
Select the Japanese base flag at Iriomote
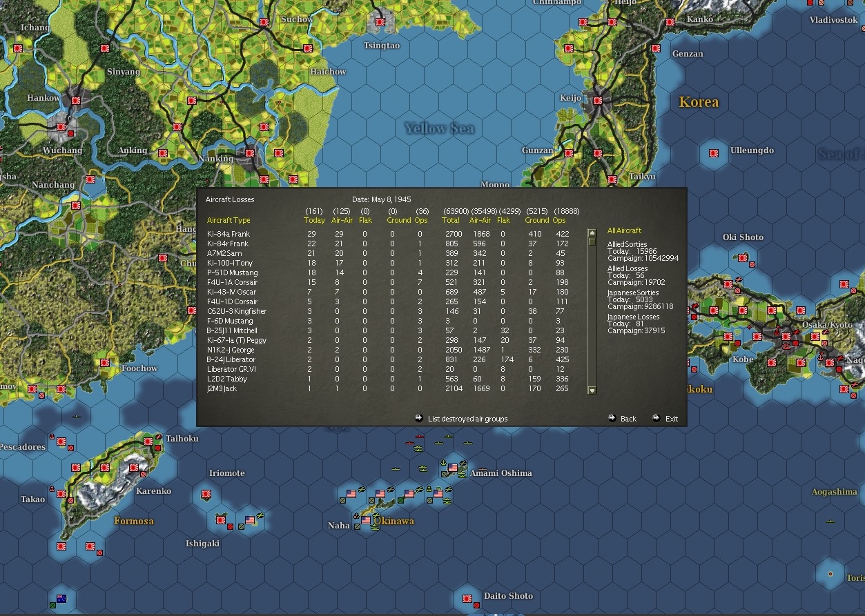pyautogui.click(x=206, y=494)
